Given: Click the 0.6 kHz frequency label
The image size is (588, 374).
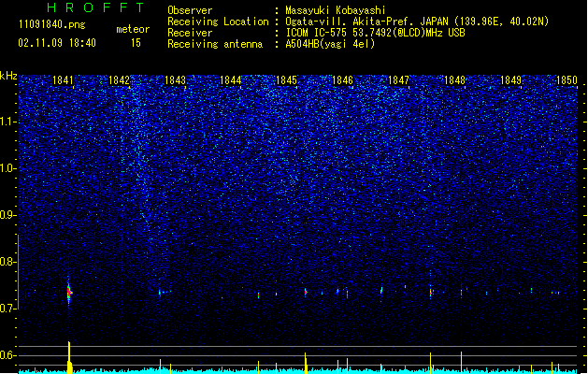Looking at the screenshot, I should 8,355.
